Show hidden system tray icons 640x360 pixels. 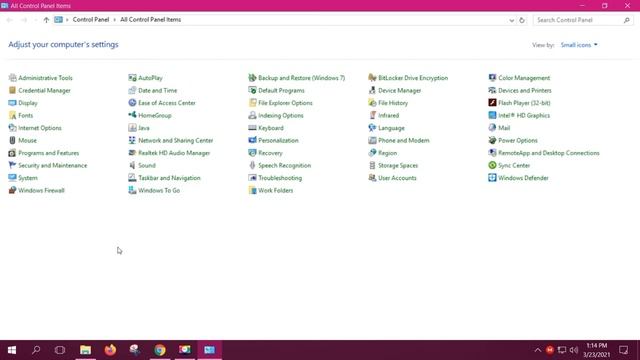(538, 350)
